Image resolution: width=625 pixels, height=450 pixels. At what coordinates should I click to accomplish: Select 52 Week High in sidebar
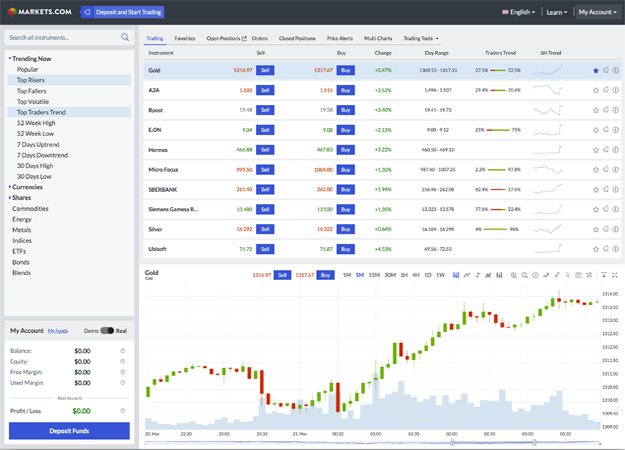(36, 123)
